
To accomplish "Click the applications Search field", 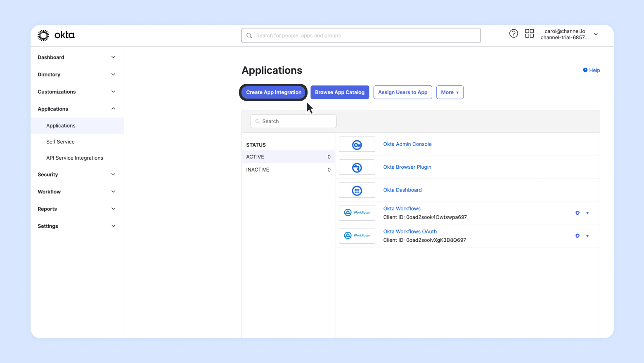I will pyautogui.click(x=294, y=121).
